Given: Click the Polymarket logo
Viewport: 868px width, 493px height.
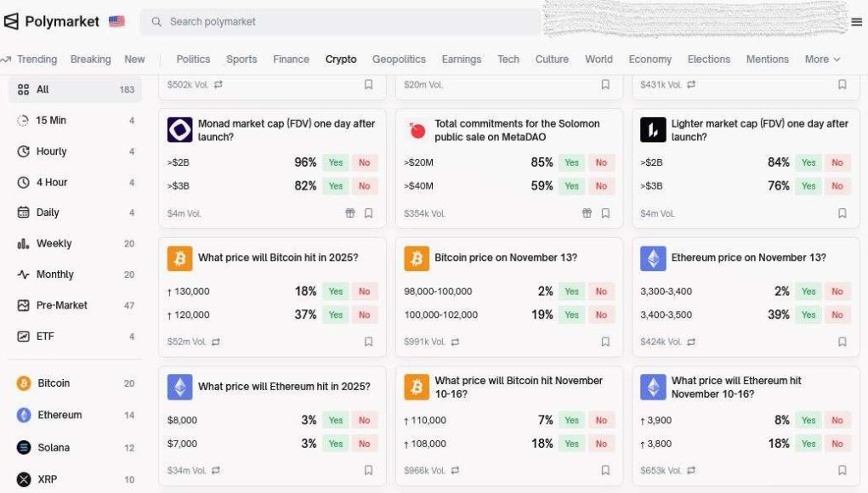Looking at the screenshot, I should pyautogui.click(x=60, y=20).
